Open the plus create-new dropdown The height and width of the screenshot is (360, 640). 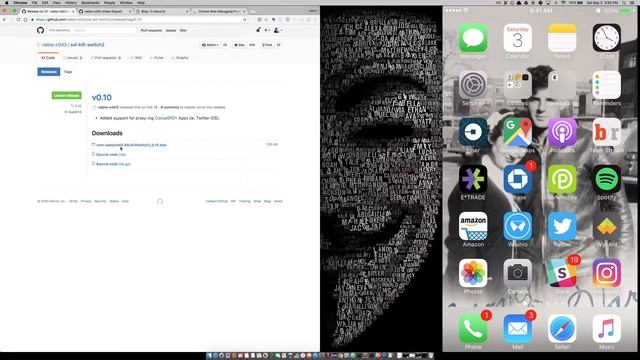(267, 30)
